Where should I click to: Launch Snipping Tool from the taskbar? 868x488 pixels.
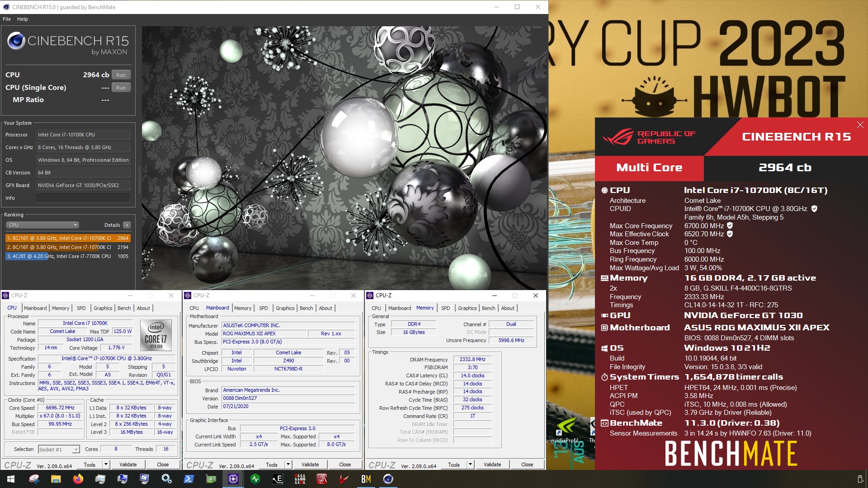click(x=34, y=479)
